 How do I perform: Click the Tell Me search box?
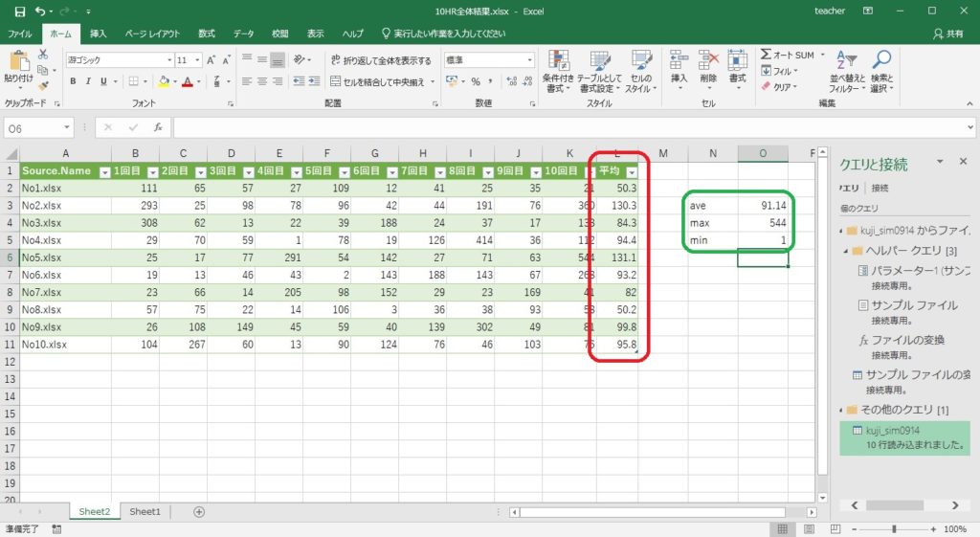[x=444, y=34]
